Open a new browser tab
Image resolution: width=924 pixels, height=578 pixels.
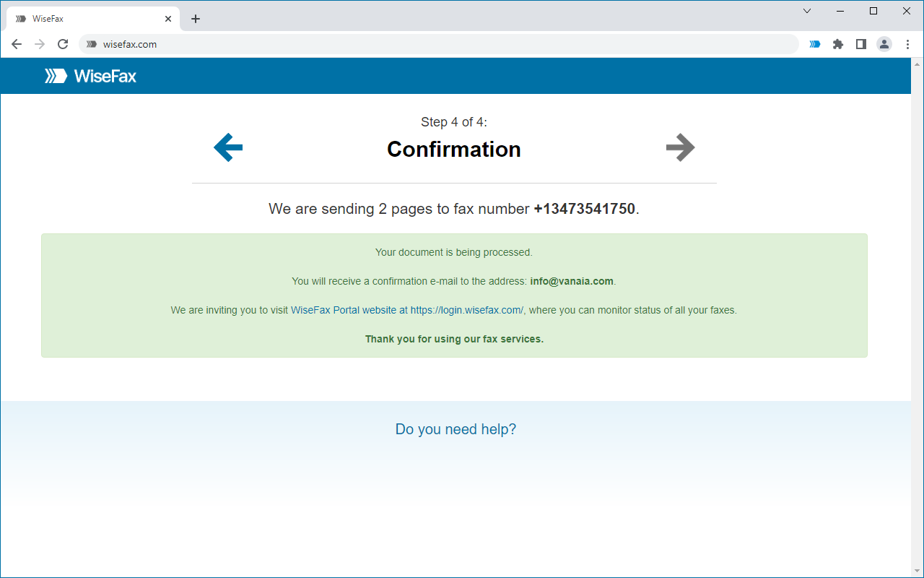pyautogui.click(x=196, y=19)
